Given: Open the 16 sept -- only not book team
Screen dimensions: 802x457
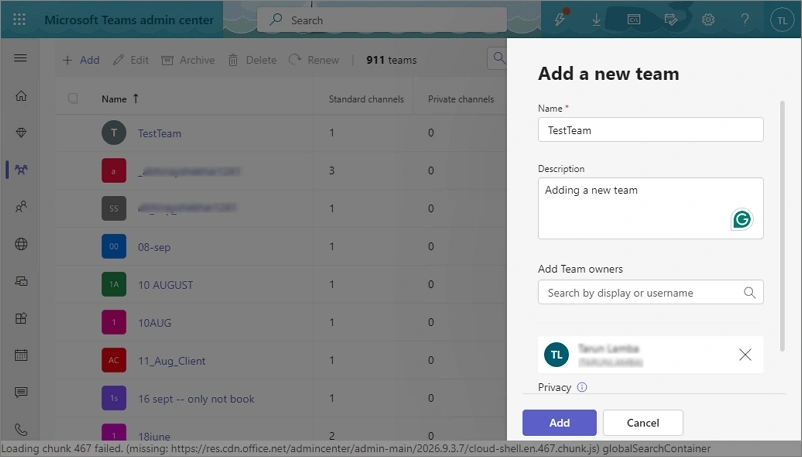Looking at the screenshot, I should (196, 399).
